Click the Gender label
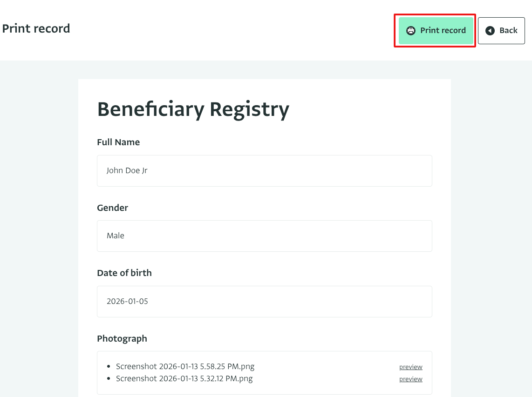532x397 pixels. (x=112, y=208)
